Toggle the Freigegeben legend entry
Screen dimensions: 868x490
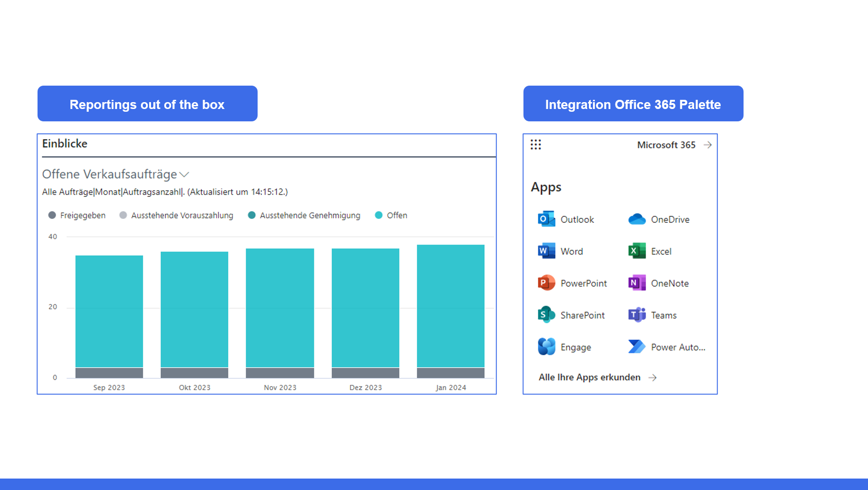(x=77, y=215)
